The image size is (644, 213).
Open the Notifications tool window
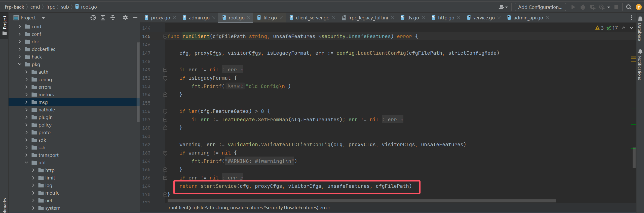[640, 65]
